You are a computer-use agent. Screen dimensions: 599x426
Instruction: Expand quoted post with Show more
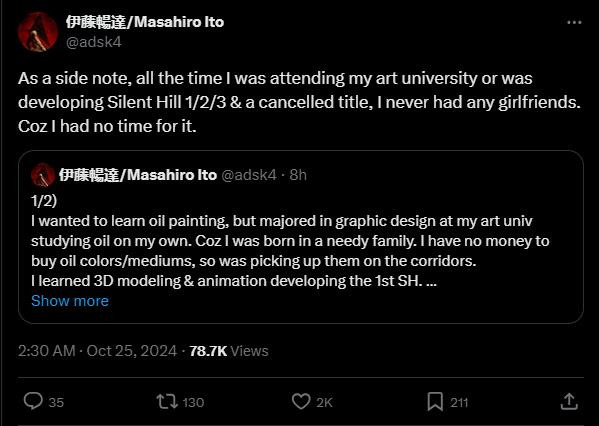pyautogui.click(x=70, y=301)
